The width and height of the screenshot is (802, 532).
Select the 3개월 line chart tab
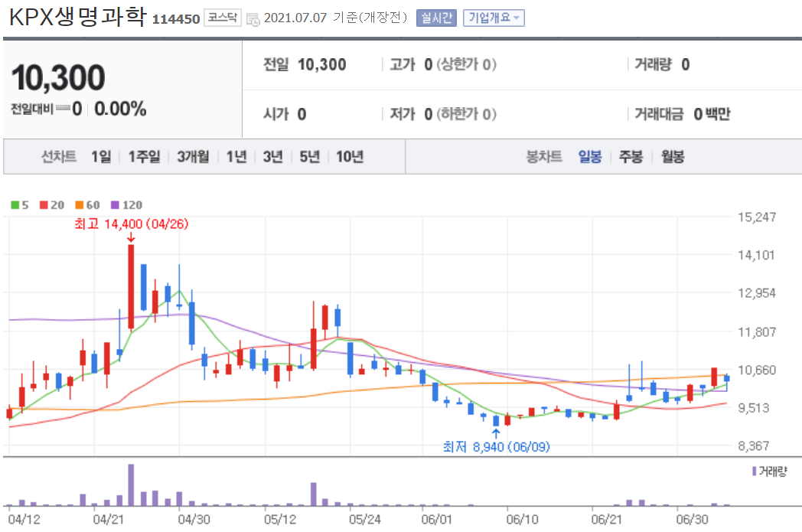tap(193, 156)
